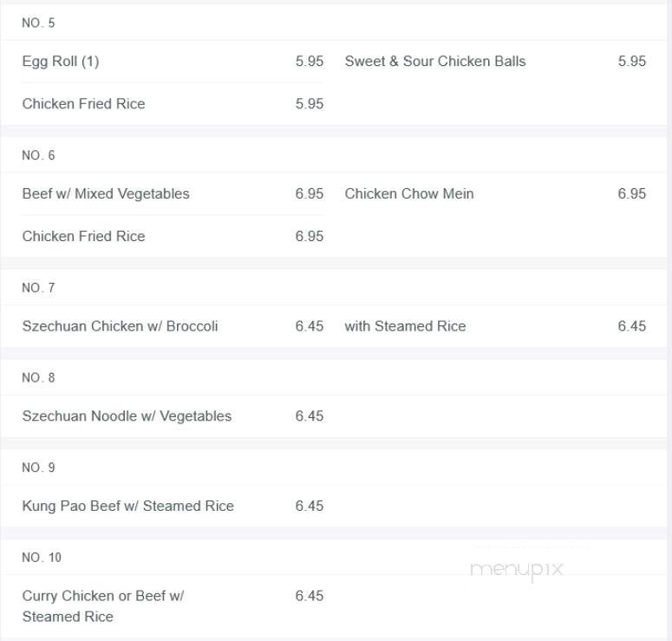
Task: Select the NO. 7 section heading
Action: pyautogui.click(x=38, y=288)
